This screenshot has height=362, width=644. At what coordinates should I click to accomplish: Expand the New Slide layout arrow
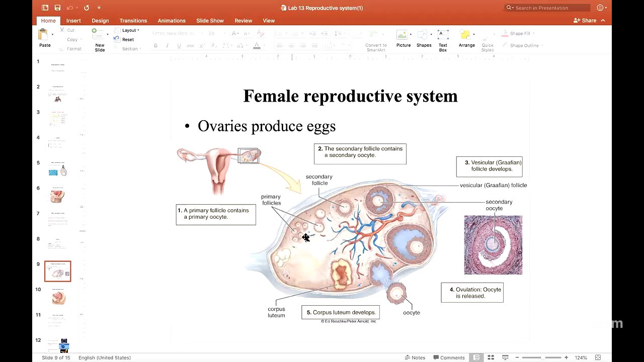107,35
